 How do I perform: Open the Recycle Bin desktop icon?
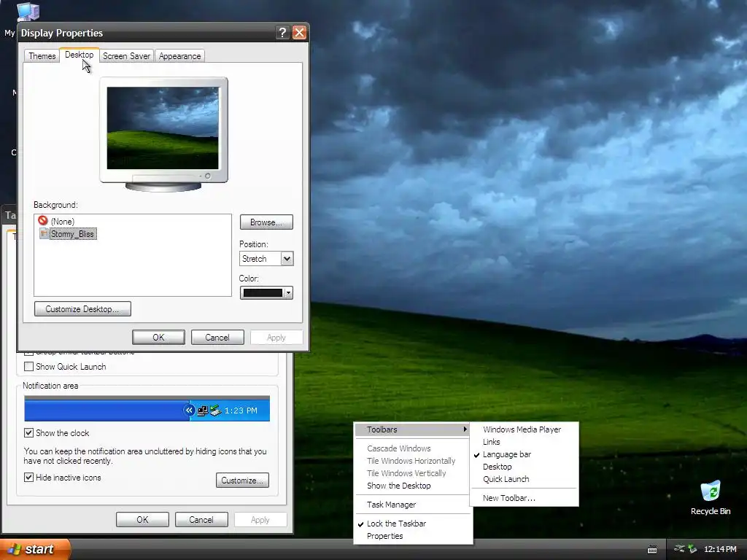coord(711,498)
